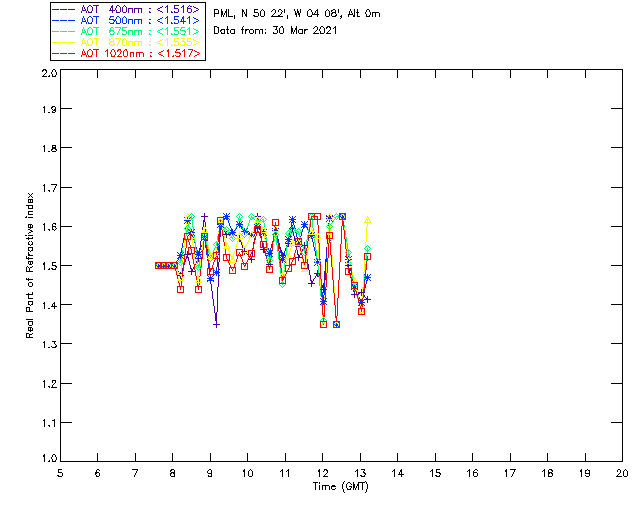This screenshot has height=512, width=640.
Task: Click the 1.8 y-axis label
Action: [x=49, y=148]
